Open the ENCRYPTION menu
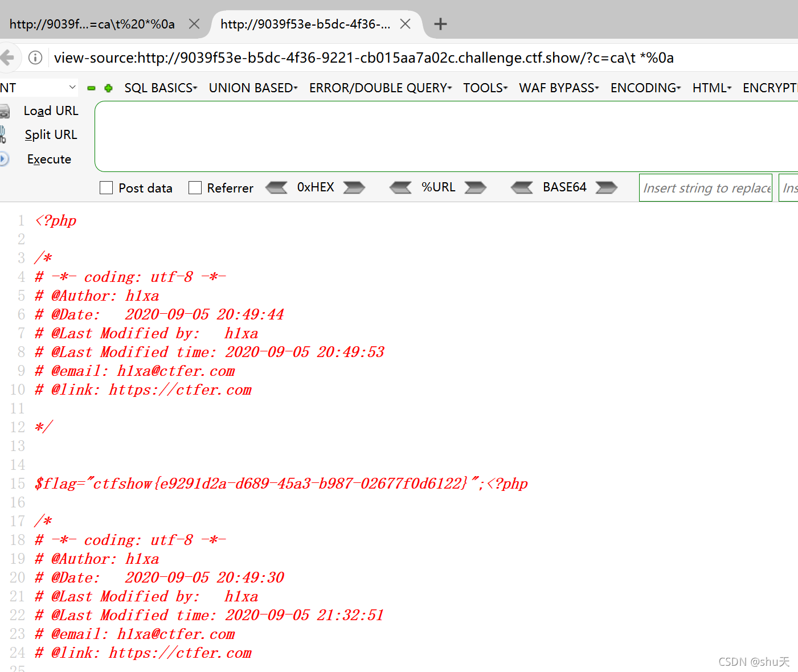Screen dimensions: 798x672 click(x=770, y=88)
